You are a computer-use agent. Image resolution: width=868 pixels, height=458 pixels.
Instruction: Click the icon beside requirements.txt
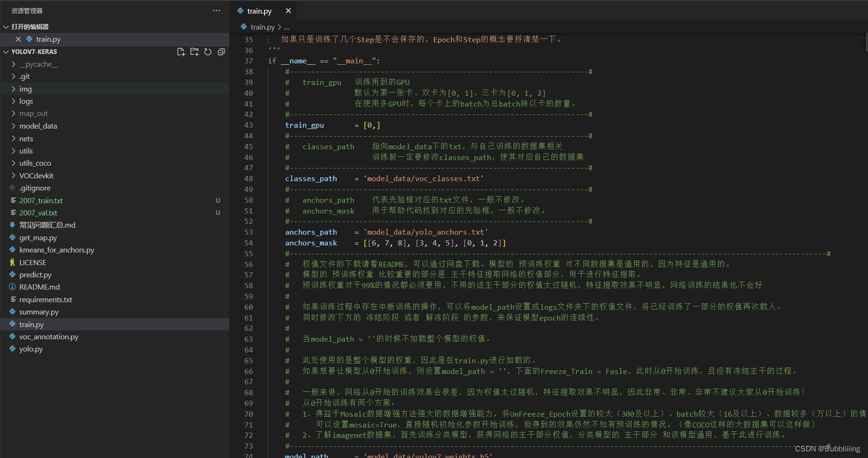[13, 299]
